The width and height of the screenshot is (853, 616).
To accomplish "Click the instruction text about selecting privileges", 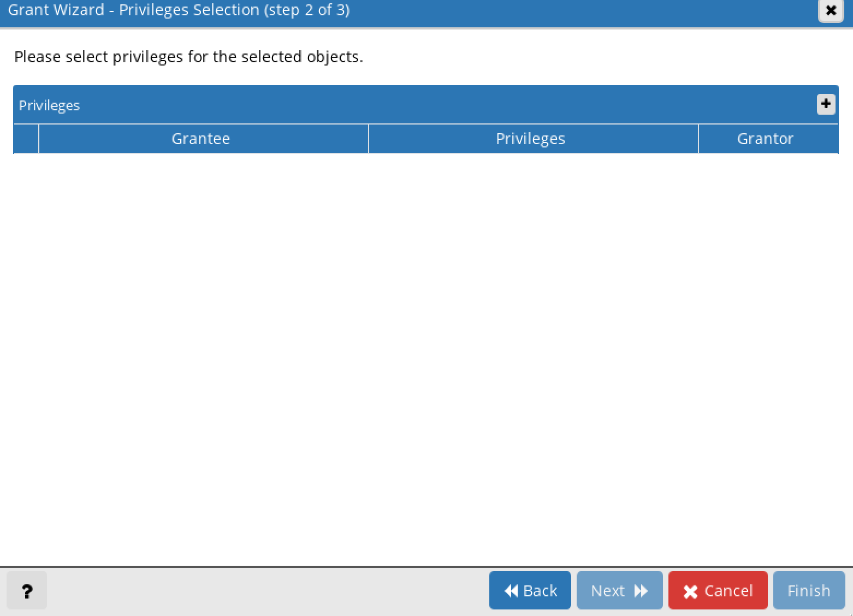I will point(188,56).
